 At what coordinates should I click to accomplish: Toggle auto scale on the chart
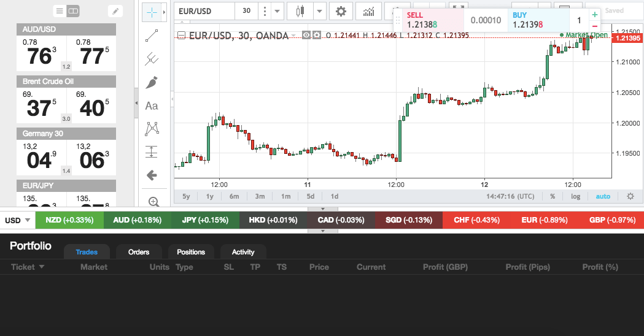pos(603,196)
